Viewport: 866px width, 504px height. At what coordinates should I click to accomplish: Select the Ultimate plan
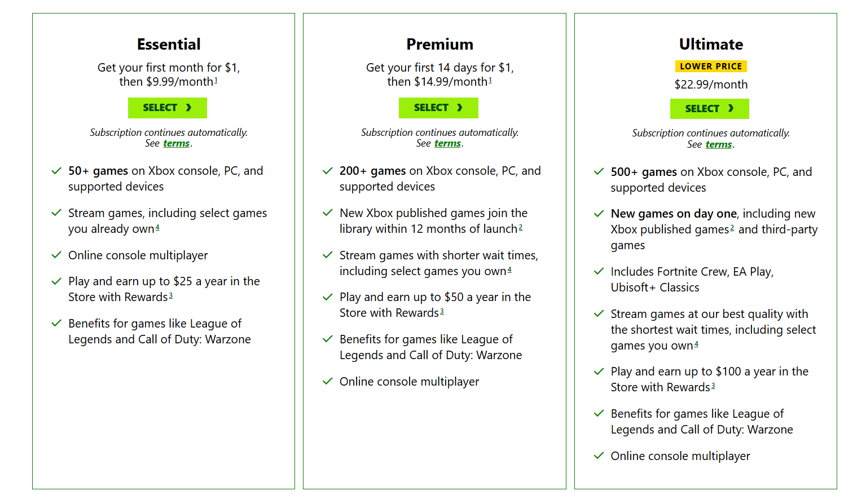pyautogui.click(x=709, y=109)
